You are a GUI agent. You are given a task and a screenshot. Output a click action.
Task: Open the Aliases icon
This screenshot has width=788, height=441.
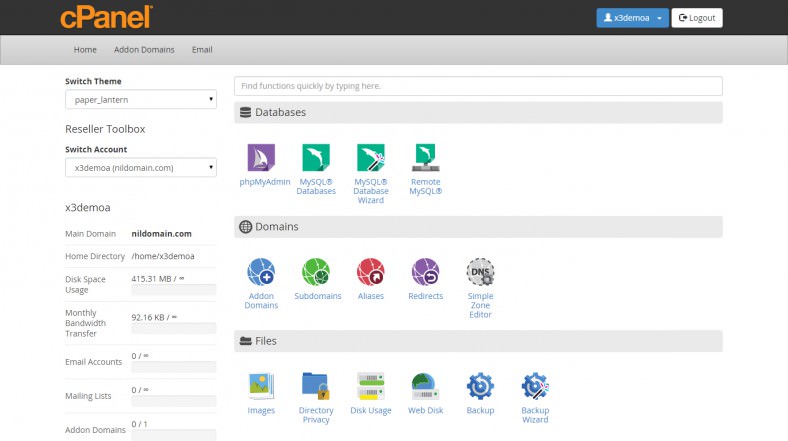pyautogui.click(x=370, y=272)
